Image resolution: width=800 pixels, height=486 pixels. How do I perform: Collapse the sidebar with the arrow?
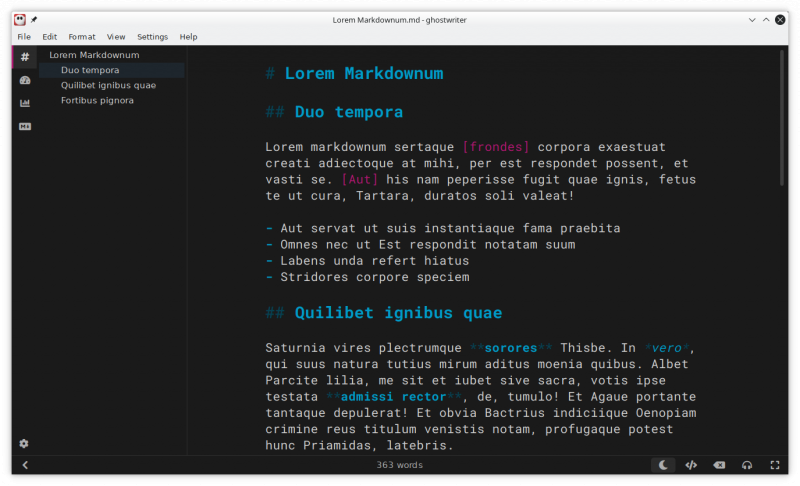[x=25, y=465]
